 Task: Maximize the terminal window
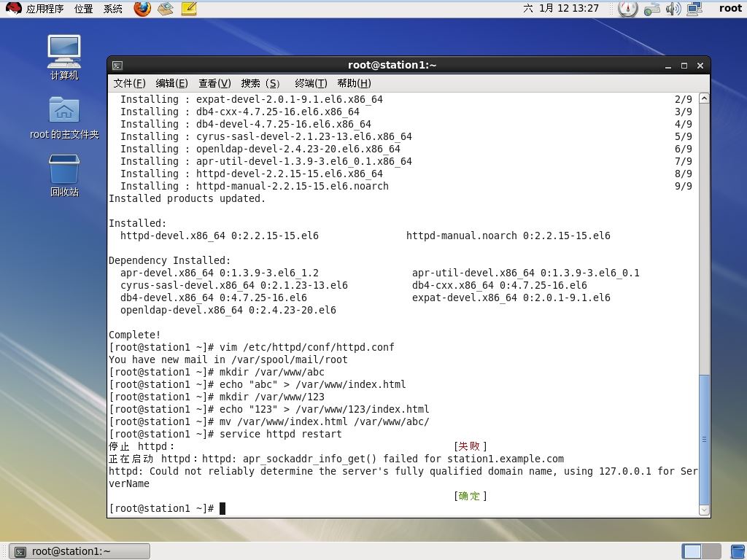click(x=684, y=66)
